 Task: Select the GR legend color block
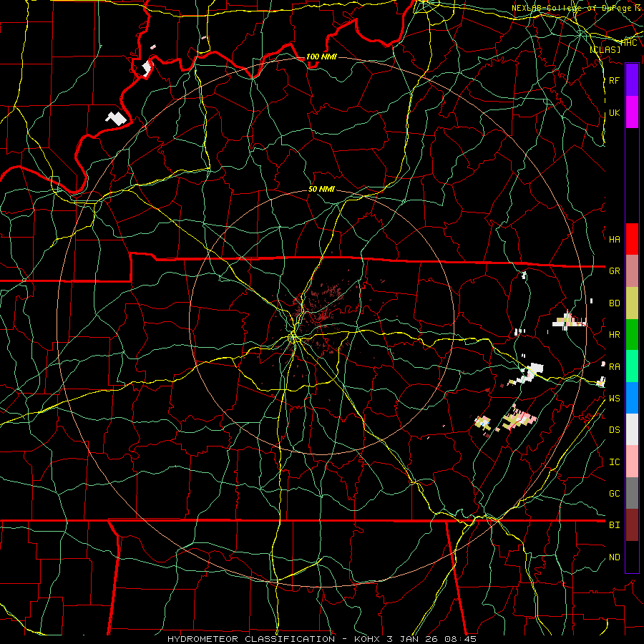[x=632, y=270]
